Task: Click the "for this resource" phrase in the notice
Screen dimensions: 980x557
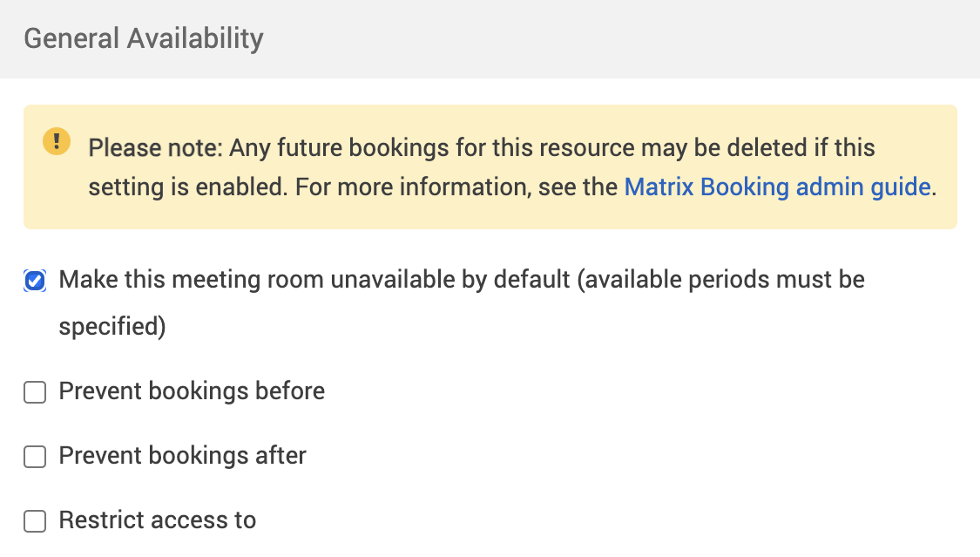Action: tap(544, 147)
